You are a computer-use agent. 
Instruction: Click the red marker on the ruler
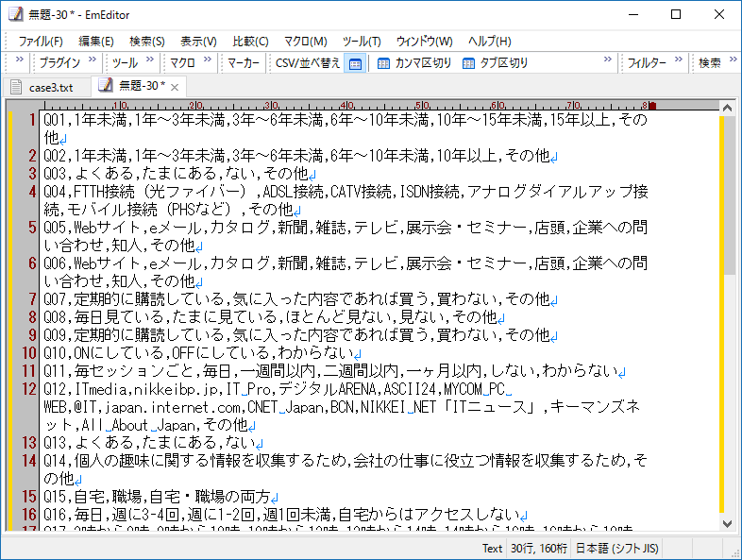coord(652,106)
